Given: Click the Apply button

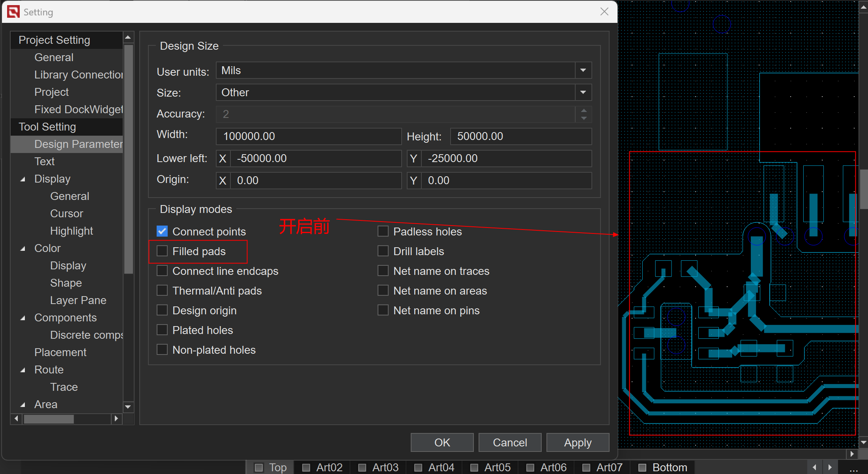Looking at the screenshot, I should coord(578,442).
